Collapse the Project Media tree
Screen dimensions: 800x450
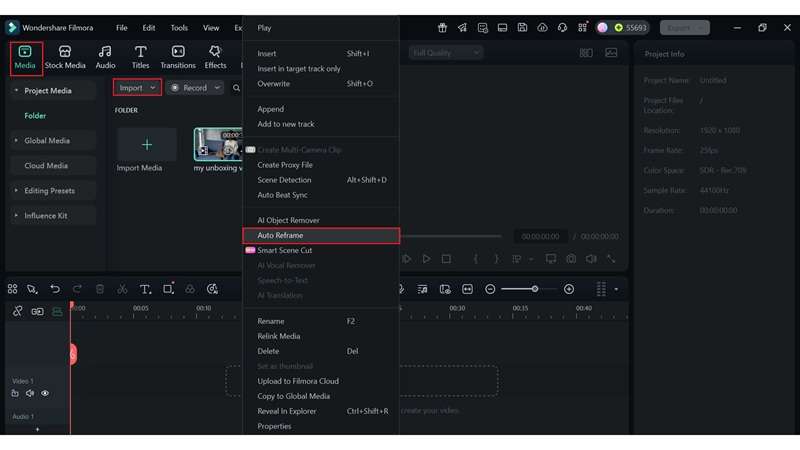point(16,90)
